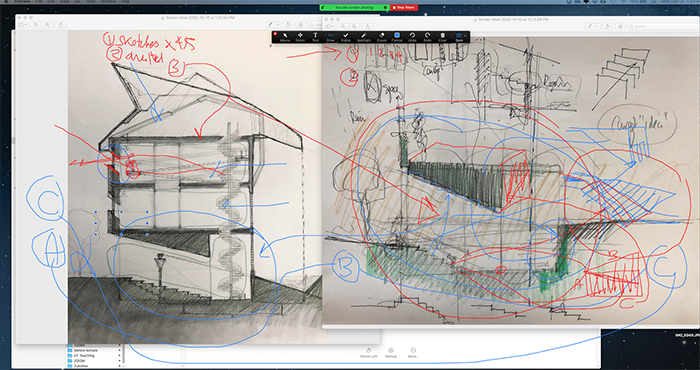Zoom in on the left Preview window

[x=47, y=25]
